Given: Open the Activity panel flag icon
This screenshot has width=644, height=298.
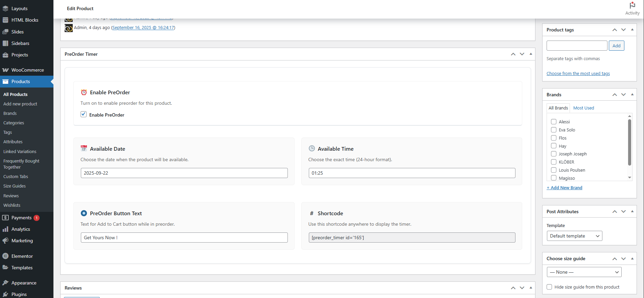Looking at the screenshot, I should tap(632, 5).
